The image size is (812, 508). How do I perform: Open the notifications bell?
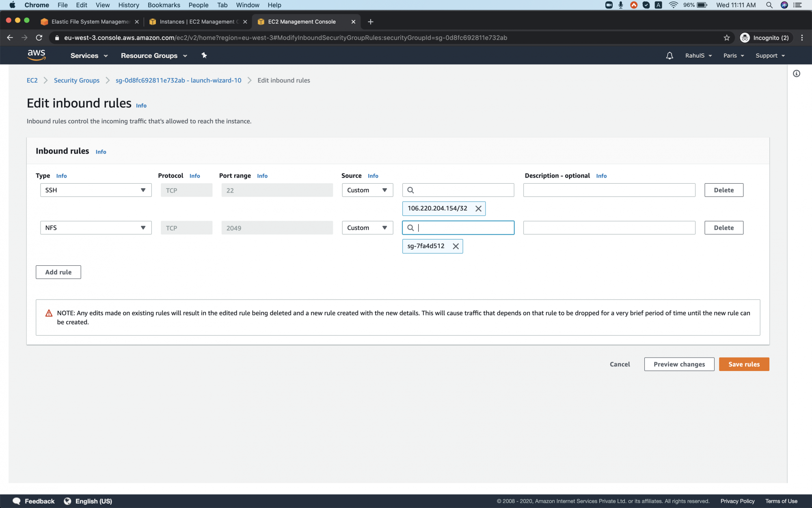coord(669,55)
